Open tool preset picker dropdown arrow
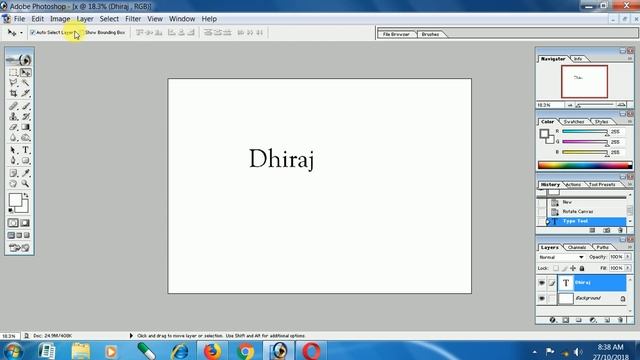Image resolution: width=640 pixels, height=360 pixels. [21, 33]
